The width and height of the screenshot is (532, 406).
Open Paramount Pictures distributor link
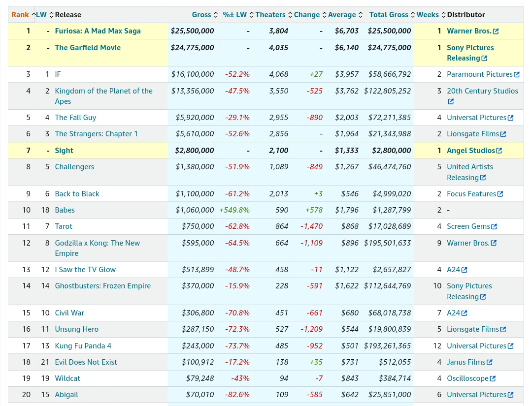pyautogui.click(x=479, y=74)
